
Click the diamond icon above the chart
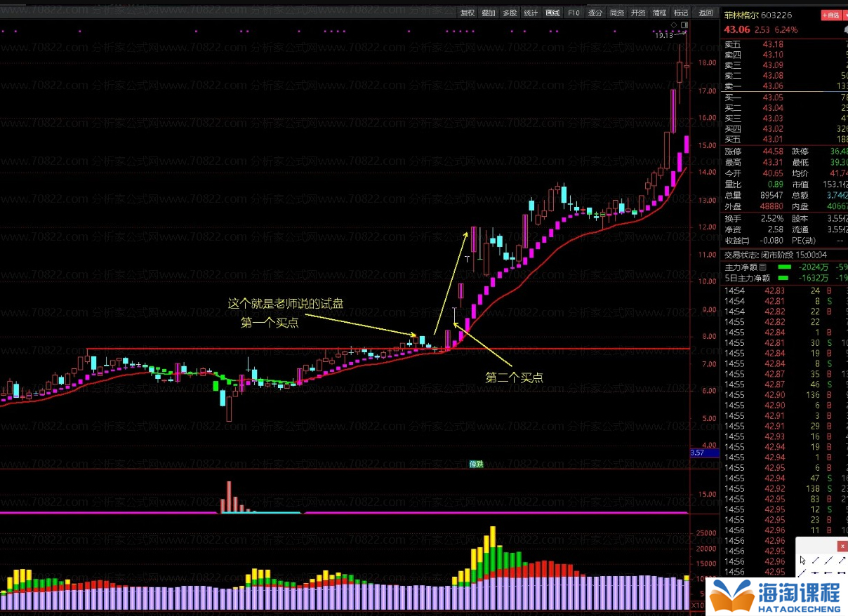[674, 25]
